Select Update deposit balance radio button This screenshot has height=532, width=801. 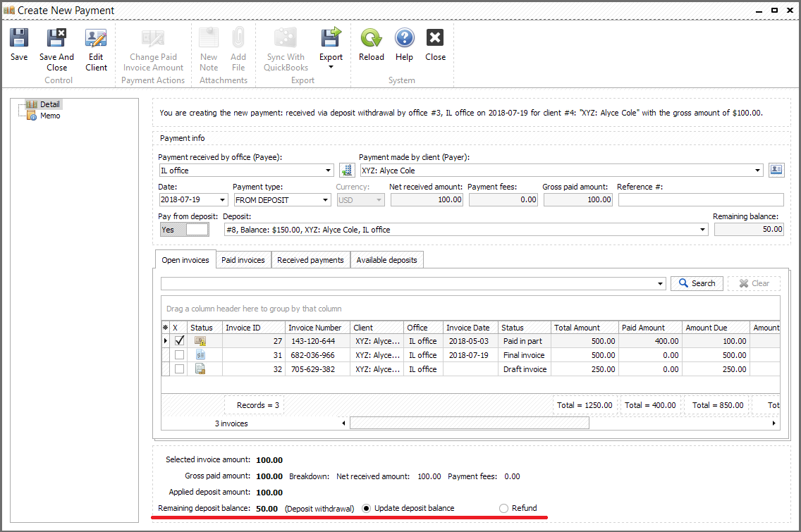tap(366, 509)
